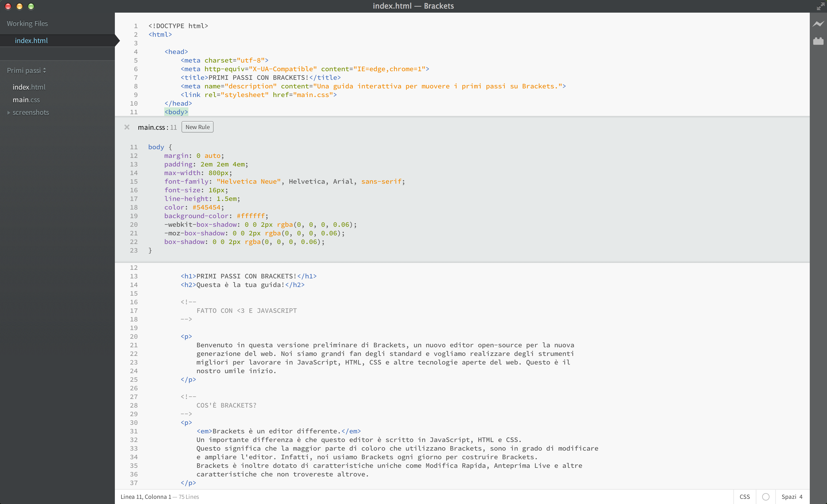Open the CSS language mode dropdown
This screenshot has height=504, width=827.
coord(744,497)
